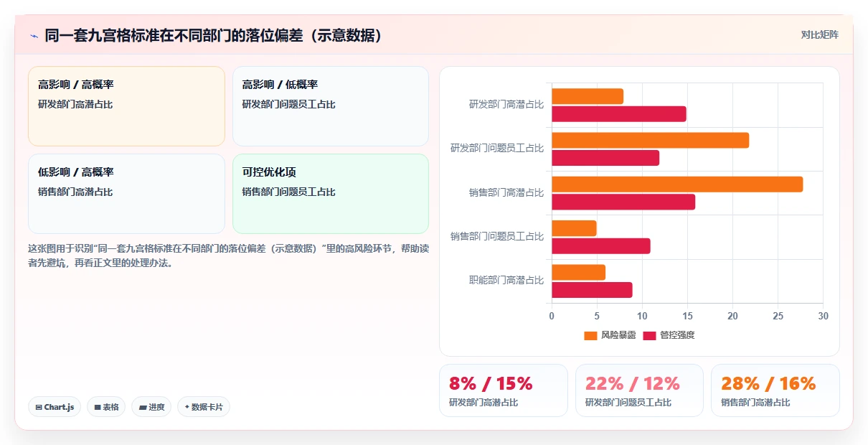Open the 22% / 12% stat card
The height and width of the screenshot is (445, 868).
pos(639,390)
